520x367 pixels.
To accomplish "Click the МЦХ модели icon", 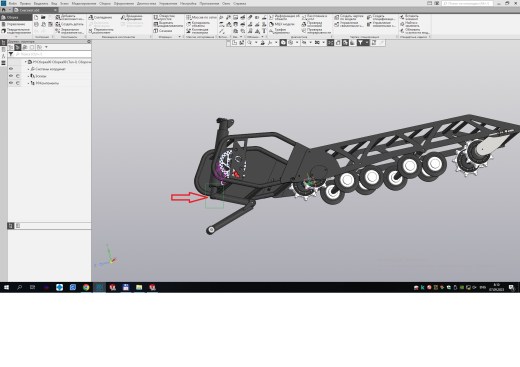I will pyautogui.click(x=271, y=24).
